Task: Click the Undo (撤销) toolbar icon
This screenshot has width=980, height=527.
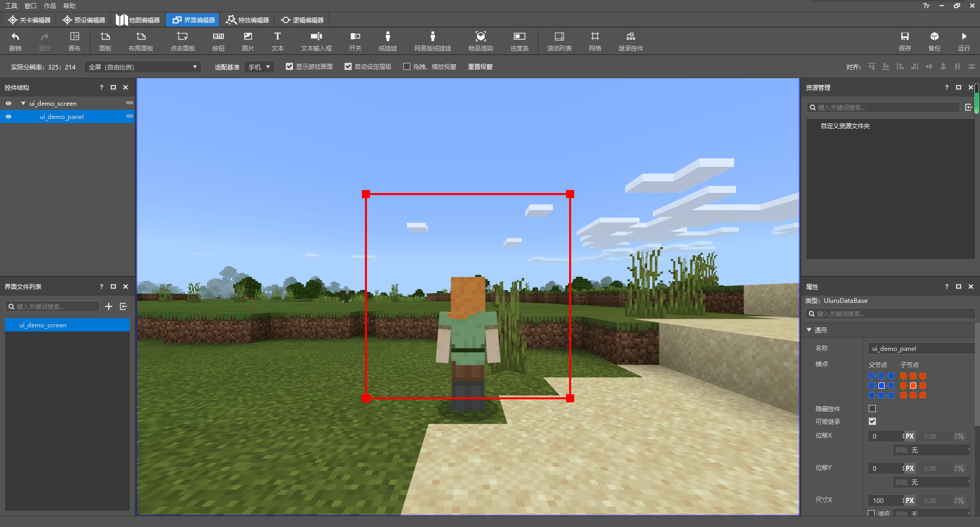Action: (x=15, y=41)
